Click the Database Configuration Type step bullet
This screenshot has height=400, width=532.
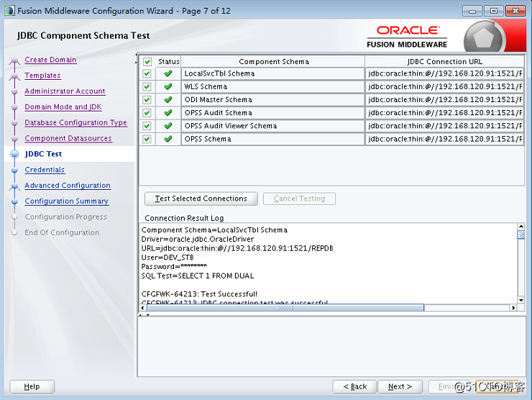coord(14,123)
